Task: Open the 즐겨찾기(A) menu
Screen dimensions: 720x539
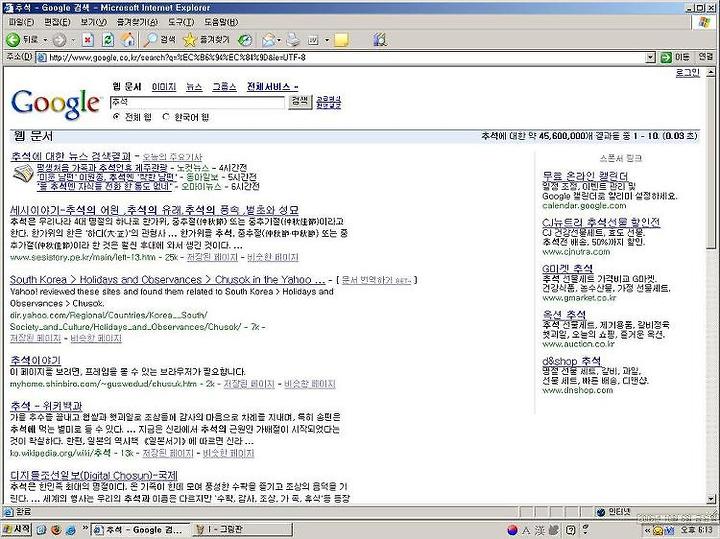Action: 136,22
